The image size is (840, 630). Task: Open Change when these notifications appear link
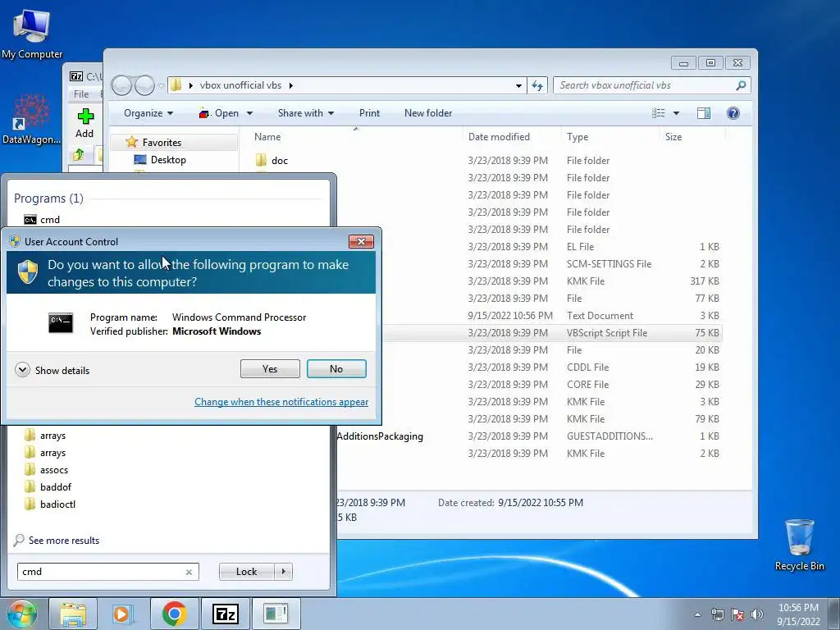coord(281,402)
